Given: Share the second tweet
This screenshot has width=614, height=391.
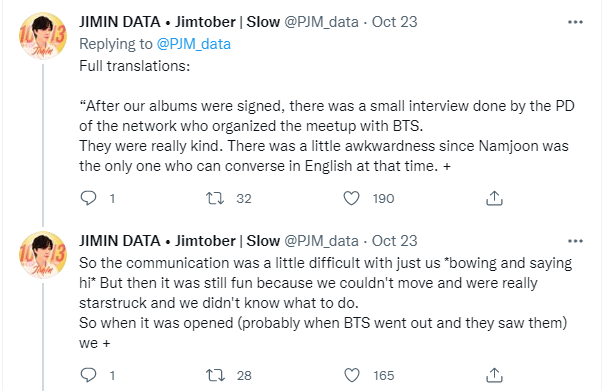Looking at the screenshot, I should pyautogui.click(x=494, y=375).
